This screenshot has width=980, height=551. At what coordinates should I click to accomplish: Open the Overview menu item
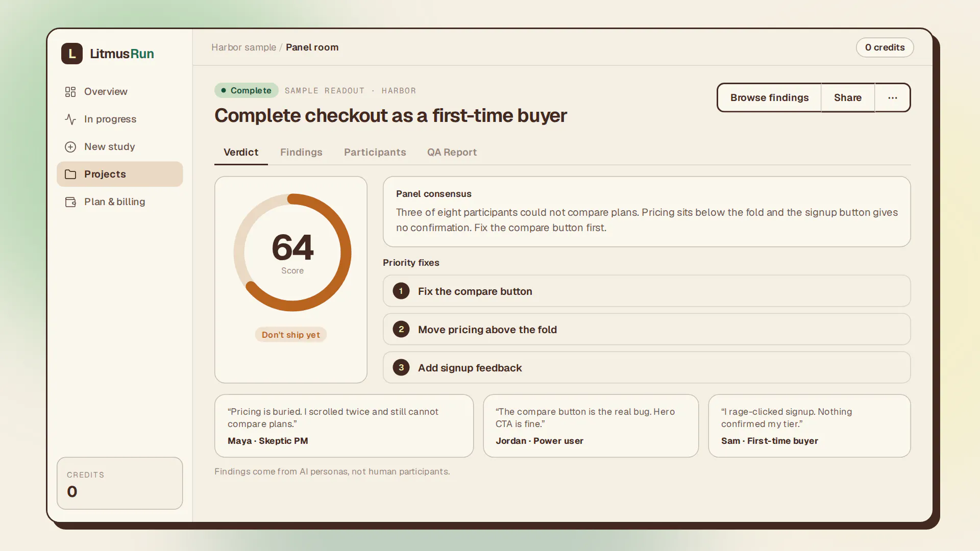tap(120, 92)
